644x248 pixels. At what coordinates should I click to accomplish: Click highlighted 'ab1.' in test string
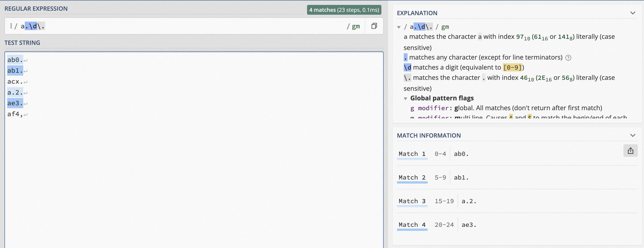pos(15,71)
